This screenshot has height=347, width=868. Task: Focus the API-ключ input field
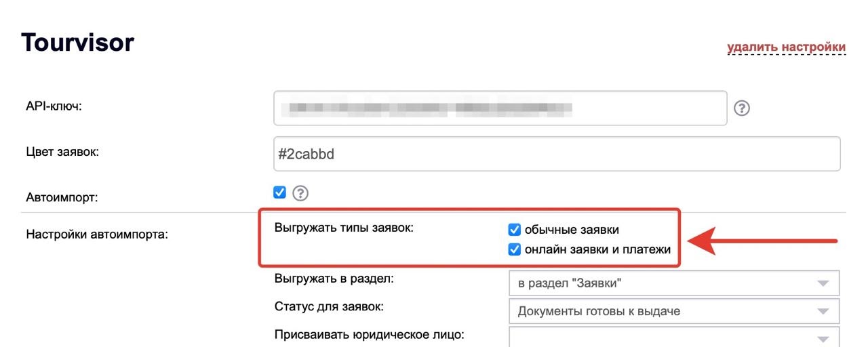click(x=500, y=108)
